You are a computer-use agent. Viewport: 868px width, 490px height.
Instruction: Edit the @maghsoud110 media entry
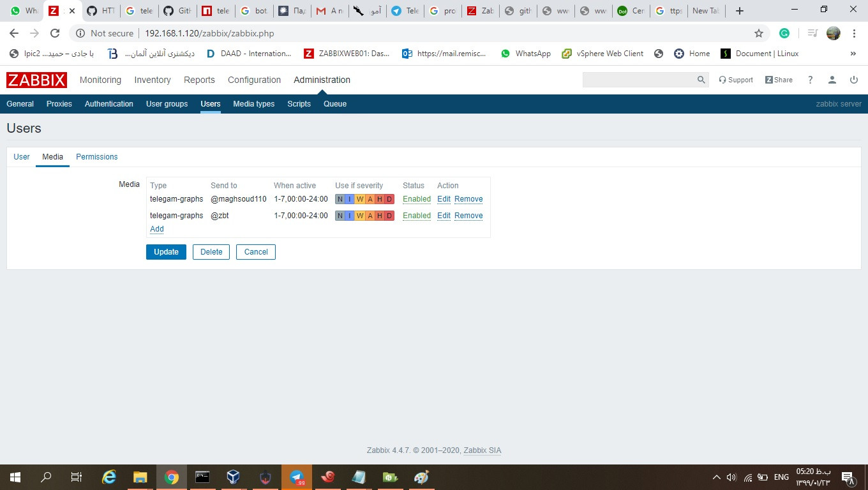point(444,199)
